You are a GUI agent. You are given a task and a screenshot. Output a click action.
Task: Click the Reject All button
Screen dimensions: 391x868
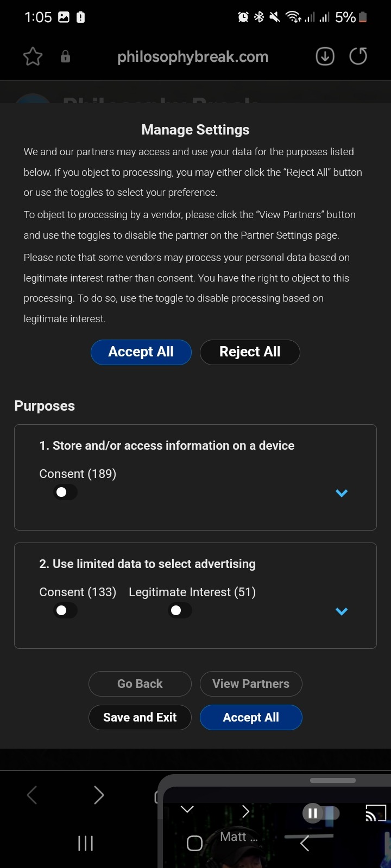coord(250,352)
